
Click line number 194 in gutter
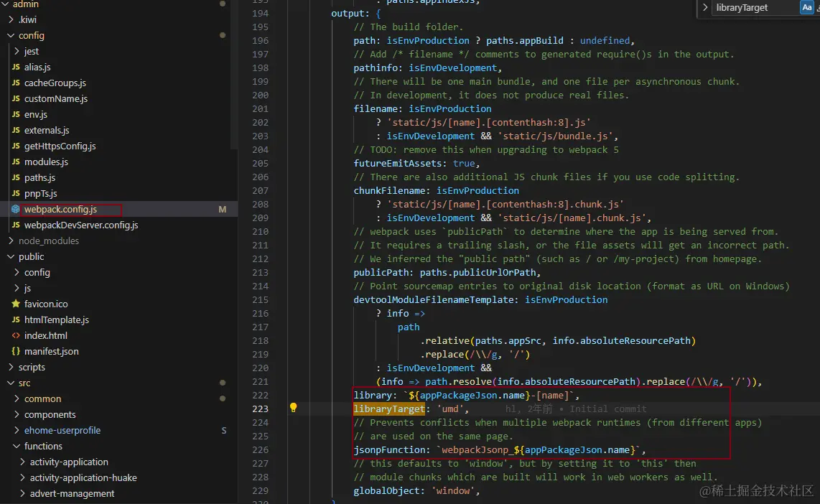(x=260, y=13)
